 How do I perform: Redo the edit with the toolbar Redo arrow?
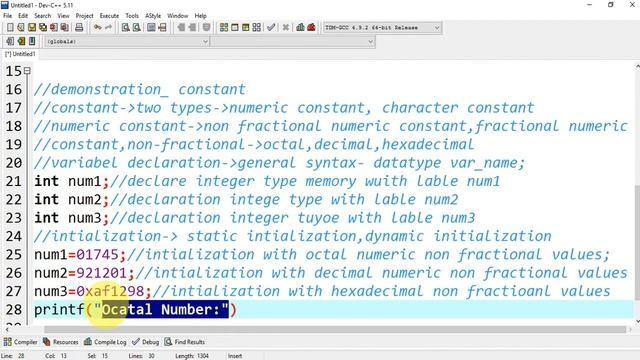coord(108,27)
